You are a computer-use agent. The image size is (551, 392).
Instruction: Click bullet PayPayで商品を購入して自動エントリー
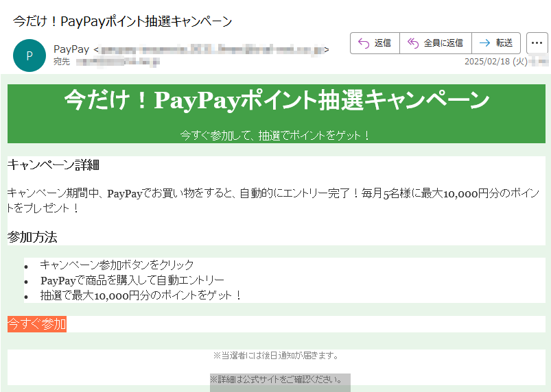[132, 280]
